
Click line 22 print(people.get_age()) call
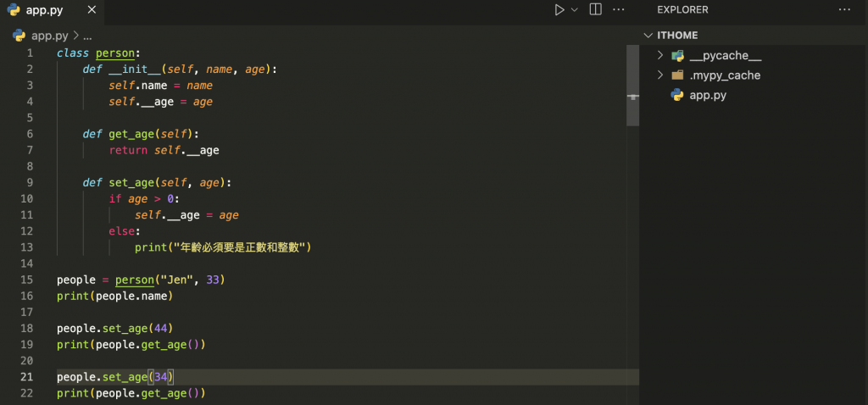[131, 393]
